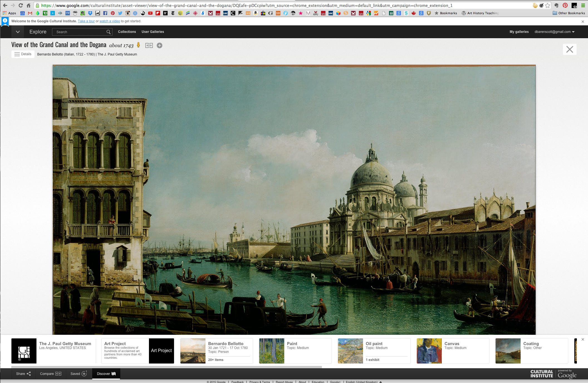The image size is (588, 383).
Task: Click the browser address bar URL
Action: point(247,5)
